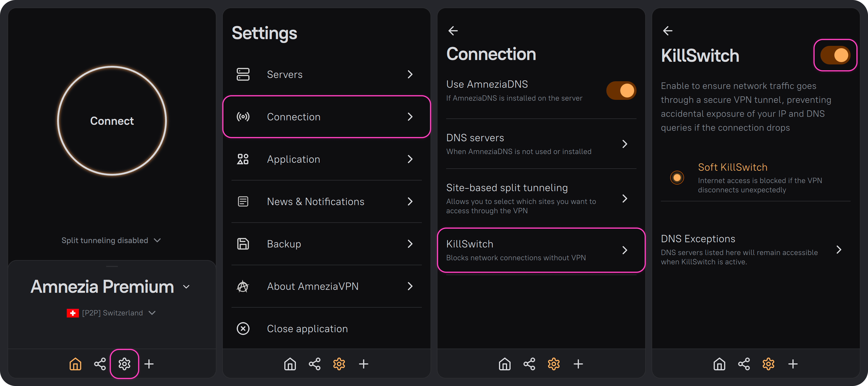The image size is (868, 386).
Task: Click the "Use AmneziaDNS" label text
Action: coord(487,84)
